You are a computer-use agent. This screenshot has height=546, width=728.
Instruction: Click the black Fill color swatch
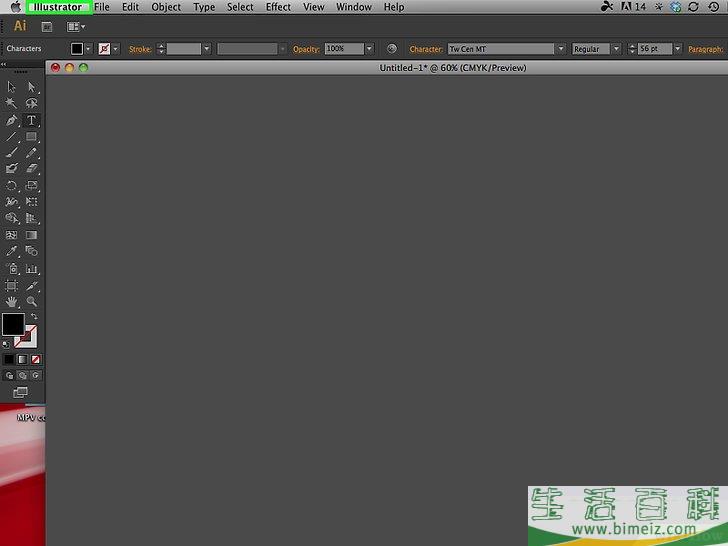click(12, 324)
